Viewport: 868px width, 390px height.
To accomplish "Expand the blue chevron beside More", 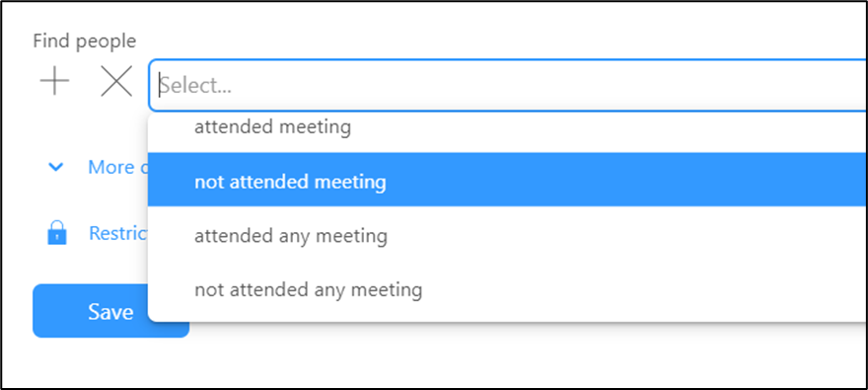I will pos(56,167).
